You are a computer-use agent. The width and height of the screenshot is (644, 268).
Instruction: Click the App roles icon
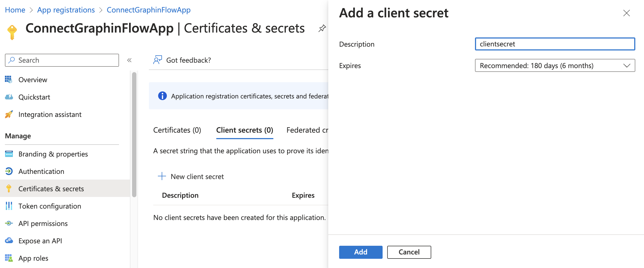coord(9,258)
